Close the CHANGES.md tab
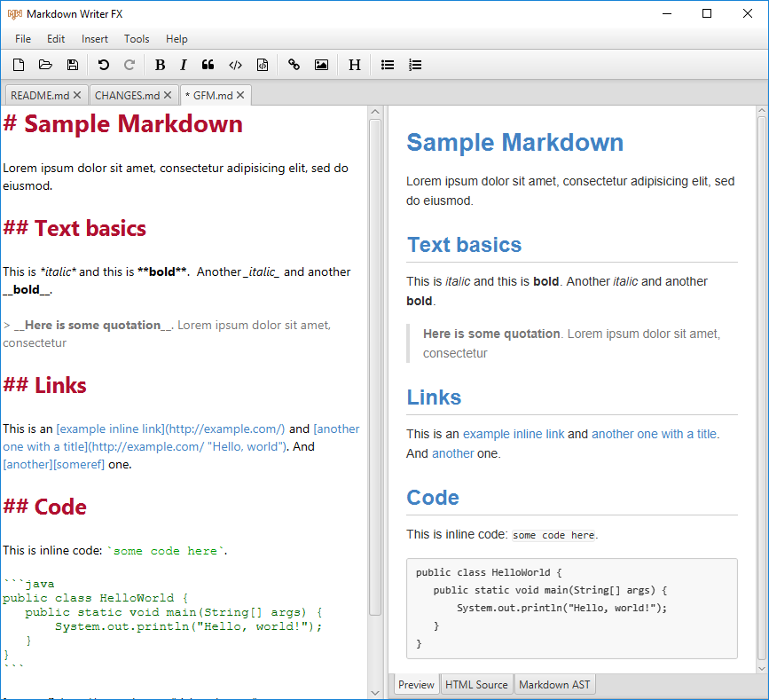The width and height of the screenshot is (769, 700). [168, 95]
